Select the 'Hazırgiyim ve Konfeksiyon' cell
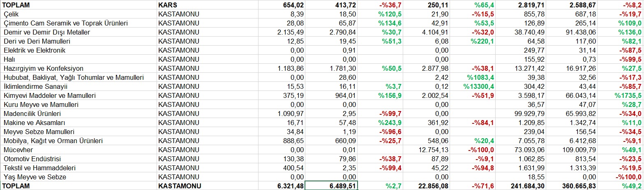This screenshot has height=190, width=644. click(43, 68)
